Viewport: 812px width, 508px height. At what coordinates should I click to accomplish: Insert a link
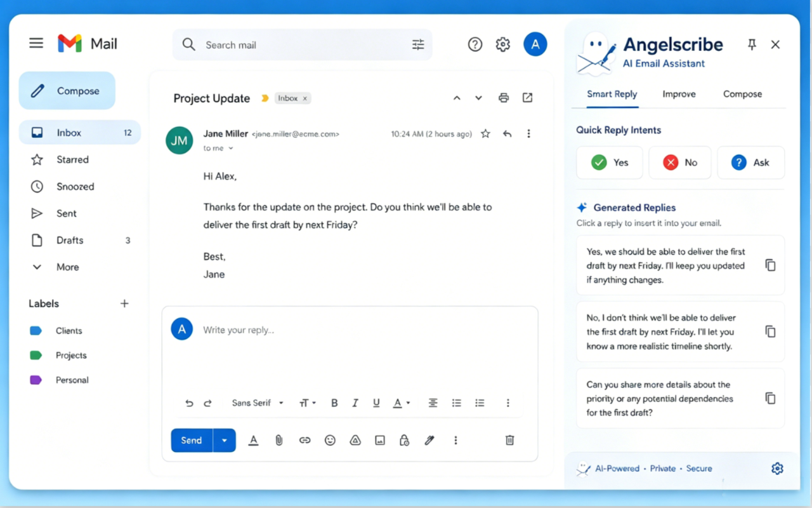tap(304, 440)
